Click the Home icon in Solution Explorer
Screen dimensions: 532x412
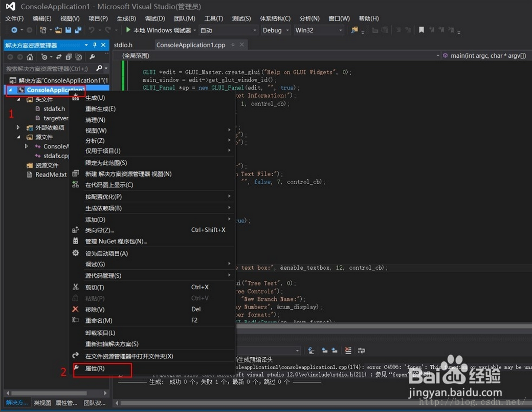tap(30, 57)
